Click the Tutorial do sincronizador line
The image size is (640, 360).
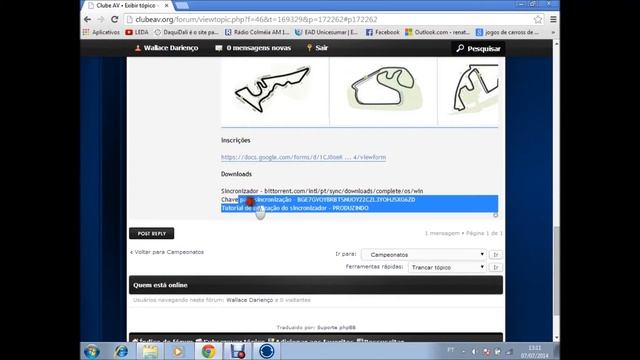point(295,208)
